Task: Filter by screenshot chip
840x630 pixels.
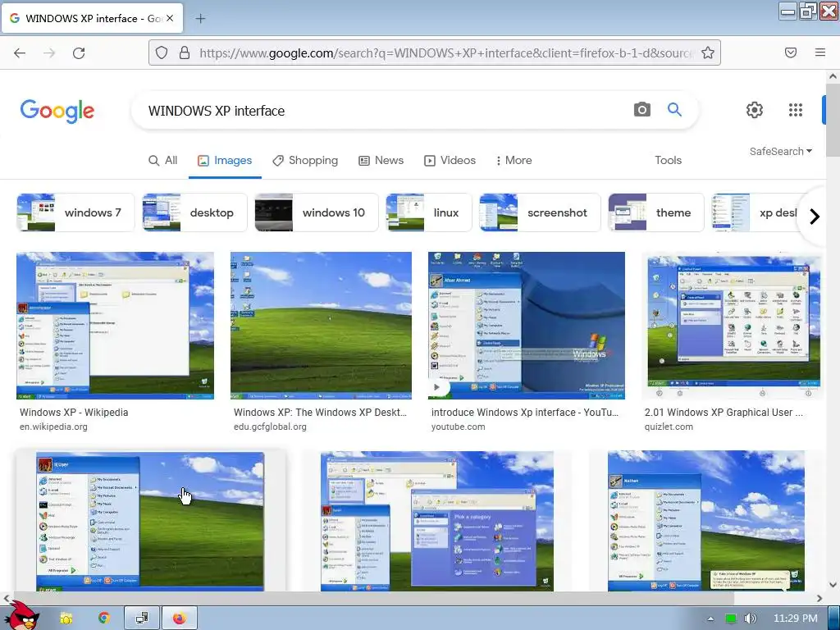Action: coord(540,212)
